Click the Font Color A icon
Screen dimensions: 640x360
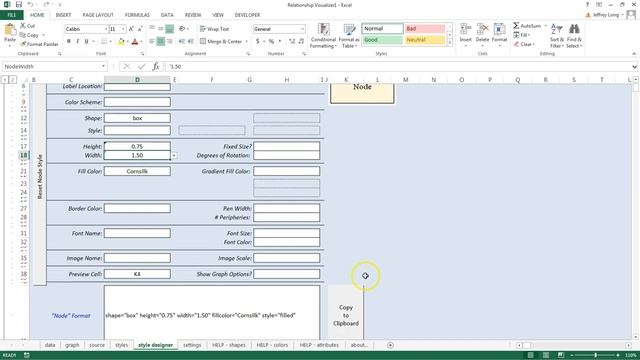(135, 41)
